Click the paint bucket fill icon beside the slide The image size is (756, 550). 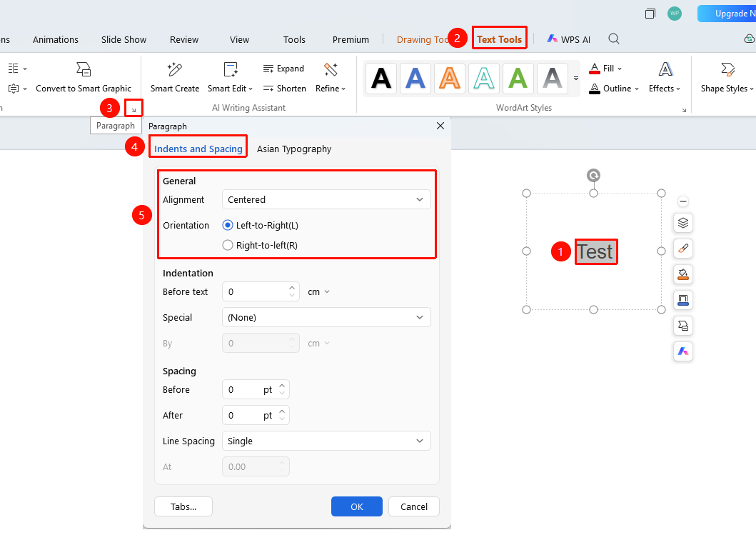coord(683,274)
